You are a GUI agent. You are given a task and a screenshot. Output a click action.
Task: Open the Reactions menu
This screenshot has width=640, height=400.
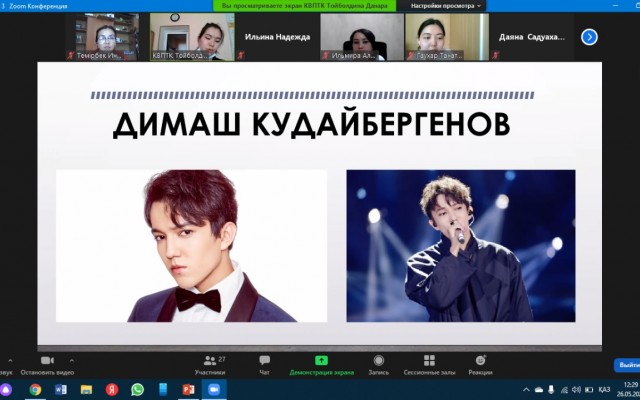tap(480, 361)
